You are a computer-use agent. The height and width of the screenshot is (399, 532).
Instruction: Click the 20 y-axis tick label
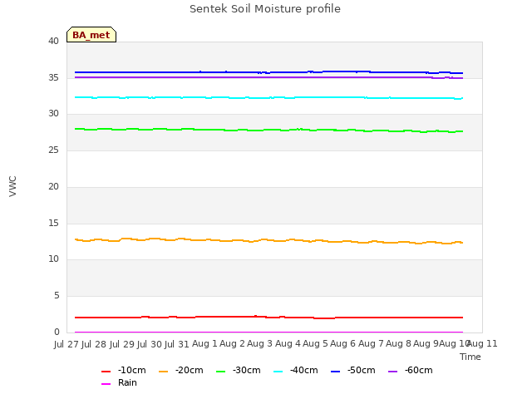click(53, 186)
